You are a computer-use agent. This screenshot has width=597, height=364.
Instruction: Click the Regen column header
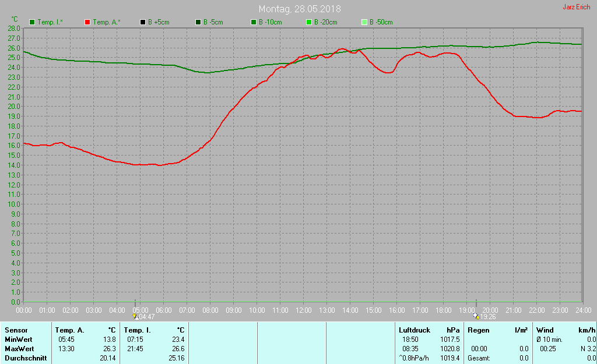pos(479,330)
